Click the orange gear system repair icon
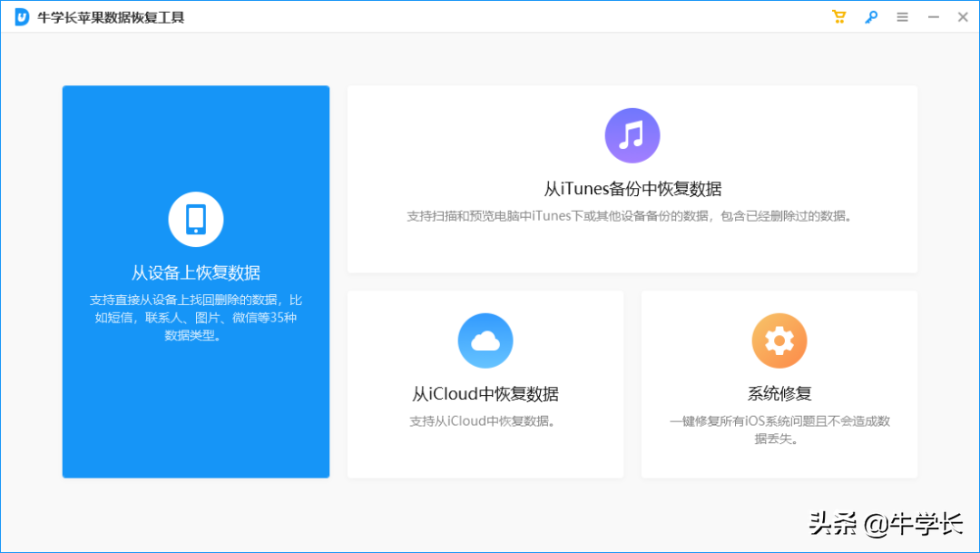This screenshot has width=980, height=553. point(779,341)
